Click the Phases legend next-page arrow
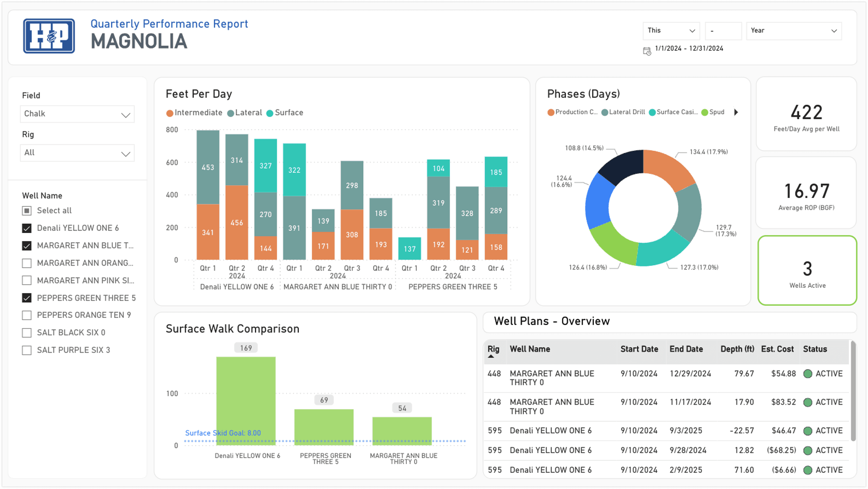This screenshot has height=489, width=868. point(736,112)
